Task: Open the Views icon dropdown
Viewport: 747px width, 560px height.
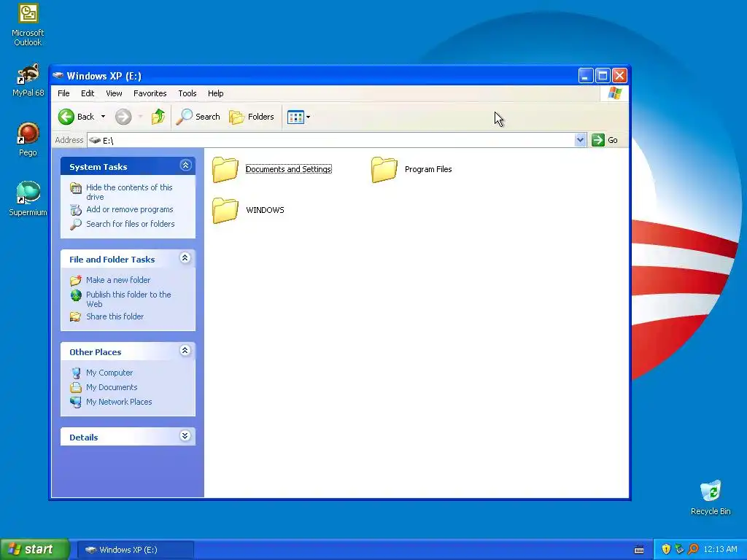Action: click(298, 117)
